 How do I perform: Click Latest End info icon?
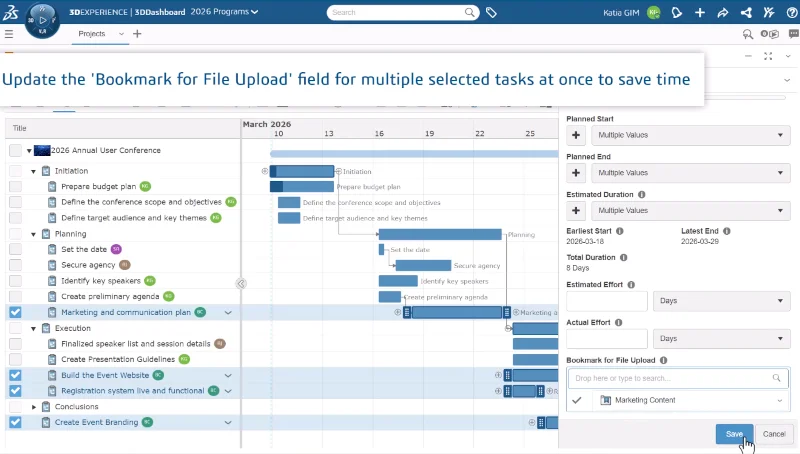[727, 231]
